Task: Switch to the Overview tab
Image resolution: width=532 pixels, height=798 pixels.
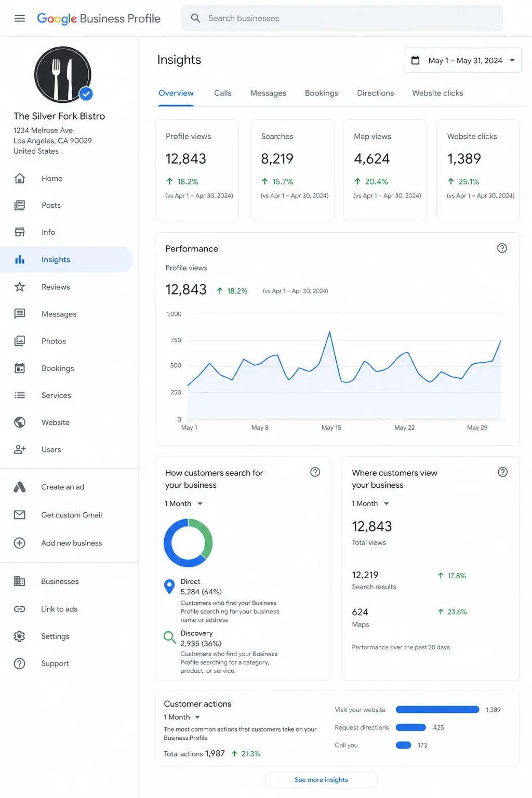Action: click(176, 93)
